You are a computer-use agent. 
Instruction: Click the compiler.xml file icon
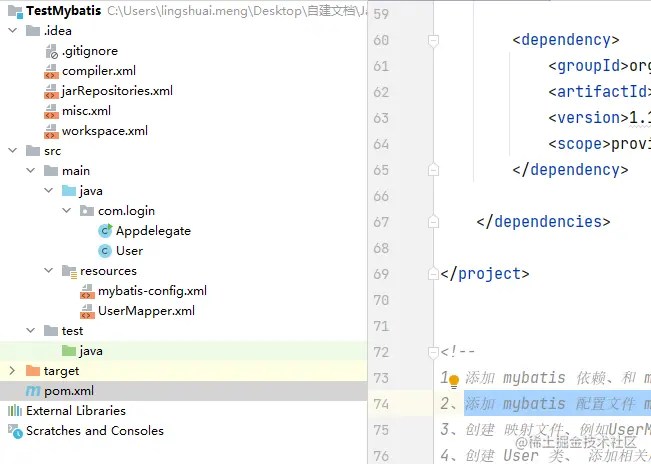pos(51,71)
